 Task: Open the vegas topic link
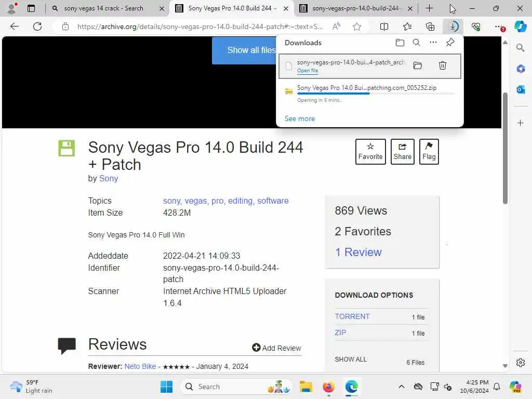pyautogui.click(x=196, y=201)
